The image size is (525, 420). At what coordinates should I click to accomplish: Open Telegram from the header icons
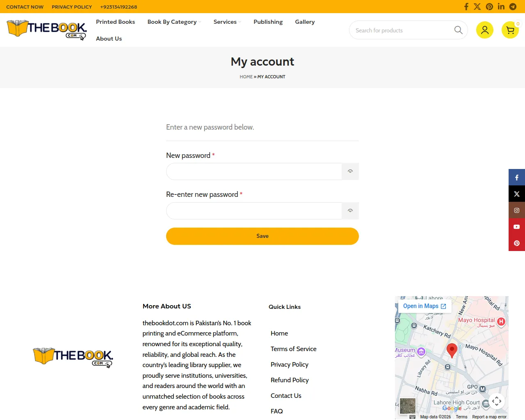click(x=513, y=7)
